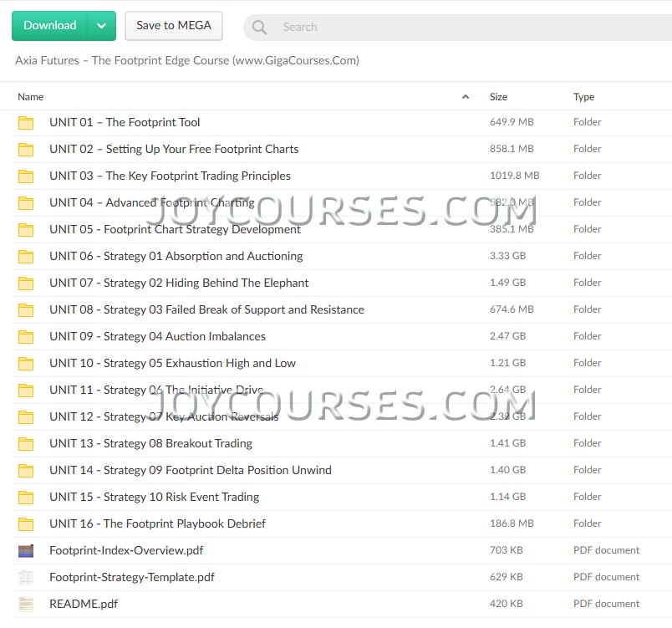Viewport: 672px width, 628px height.
Task: Click the 629 KB size value
Action: pos(507,577)
